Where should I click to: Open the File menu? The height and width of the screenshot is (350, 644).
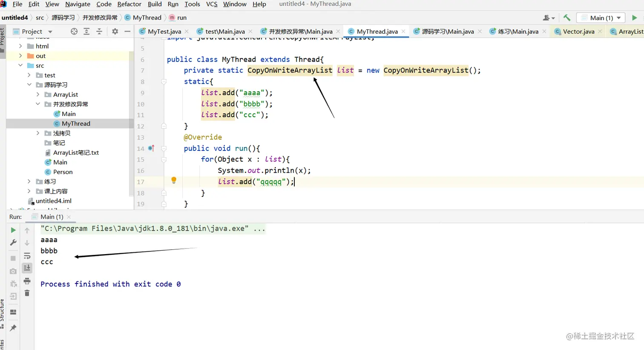click(17, 4)
